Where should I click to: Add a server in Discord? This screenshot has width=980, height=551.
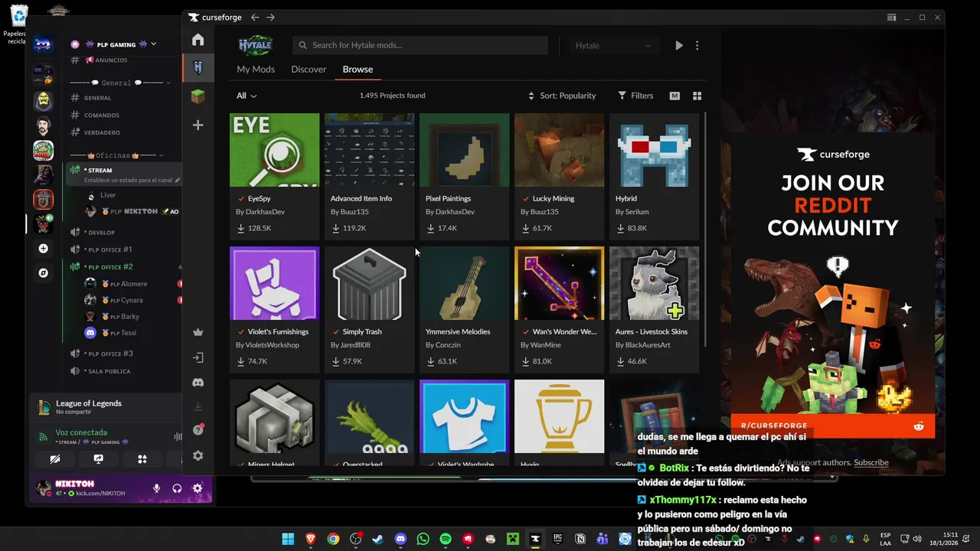pos(44,249)
